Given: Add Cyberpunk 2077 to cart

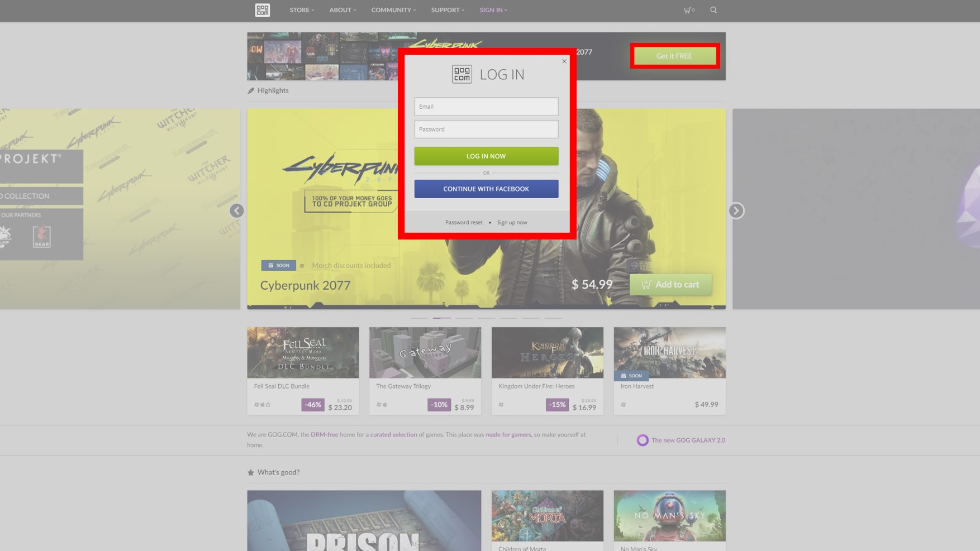Looking at the screenshot, I should [670, 285].
